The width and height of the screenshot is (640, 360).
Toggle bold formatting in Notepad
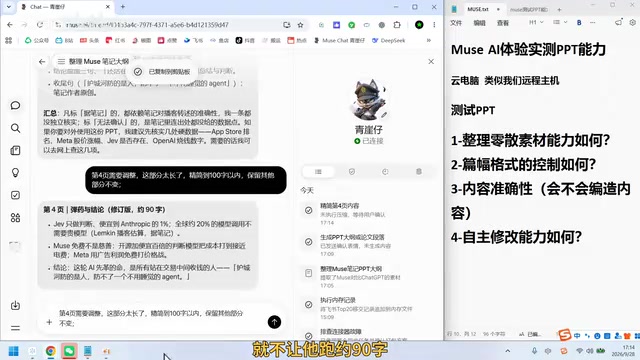579,22
